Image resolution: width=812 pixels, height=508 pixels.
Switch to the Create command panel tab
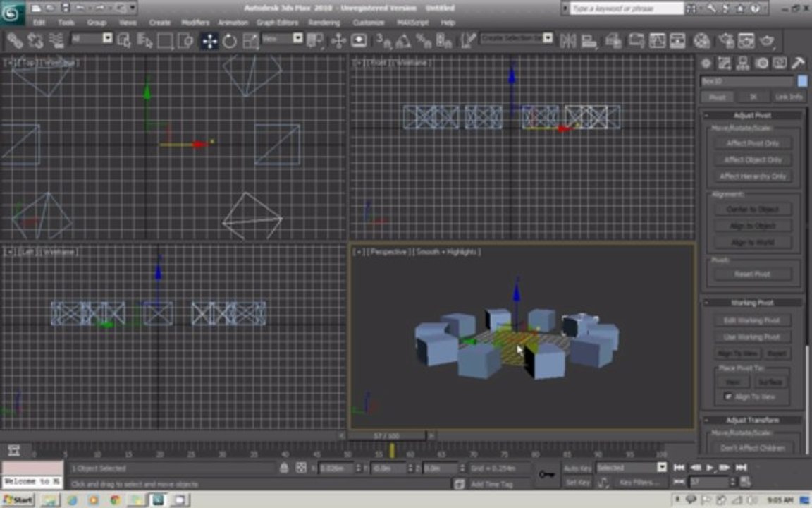706,64
